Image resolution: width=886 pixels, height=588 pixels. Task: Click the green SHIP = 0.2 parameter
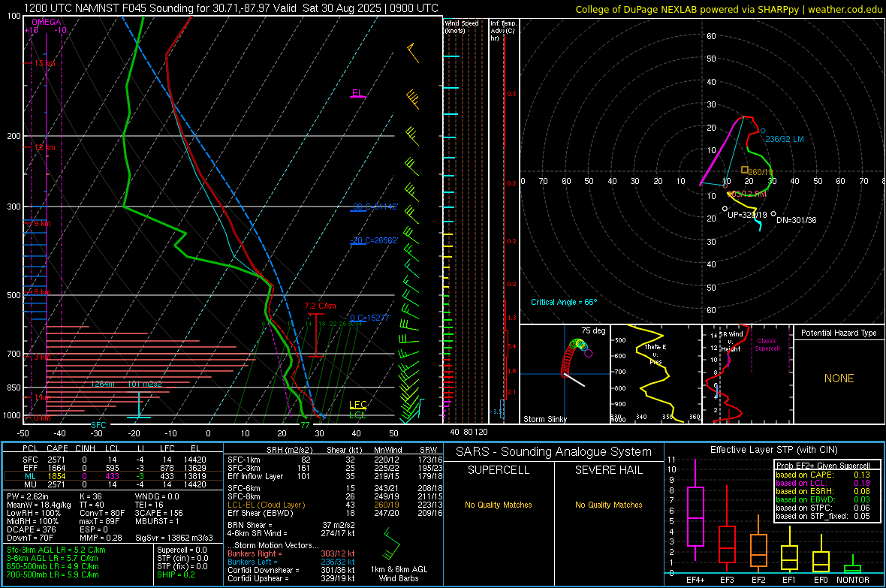[x=176, y=574]
